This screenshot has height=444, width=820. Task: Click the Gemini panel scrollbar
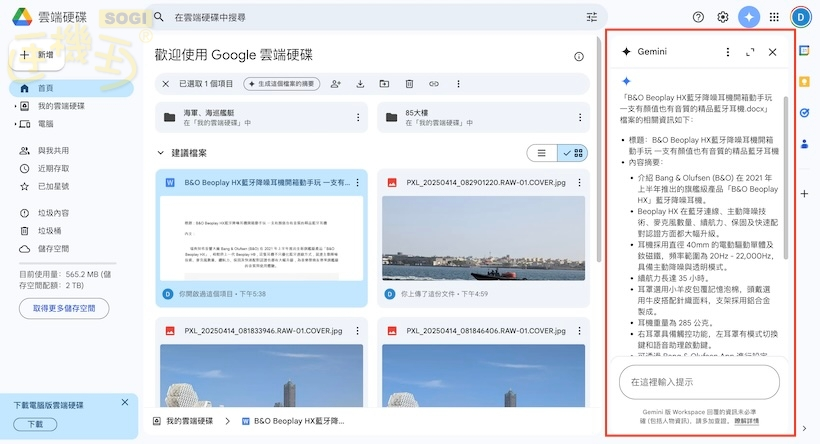pos(785,178)
